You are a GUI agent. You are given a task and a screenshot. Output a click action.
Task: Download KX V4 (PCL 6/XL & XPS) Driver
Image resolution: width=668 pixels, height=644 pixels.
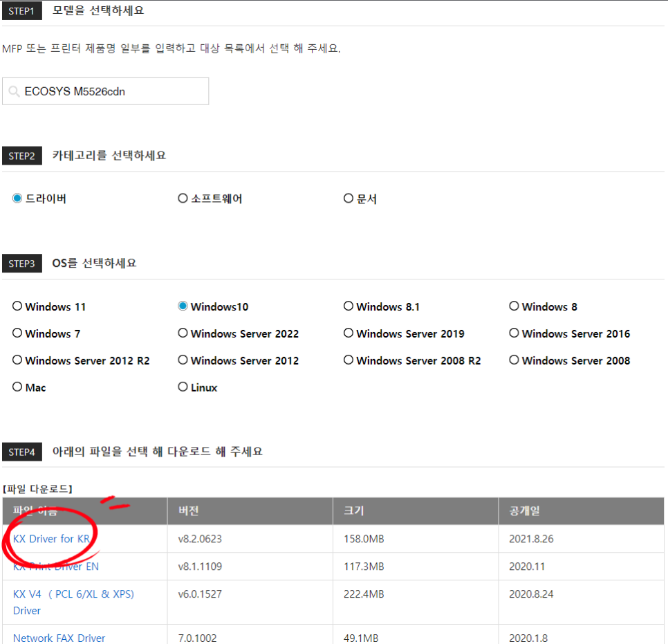(73, 602)
